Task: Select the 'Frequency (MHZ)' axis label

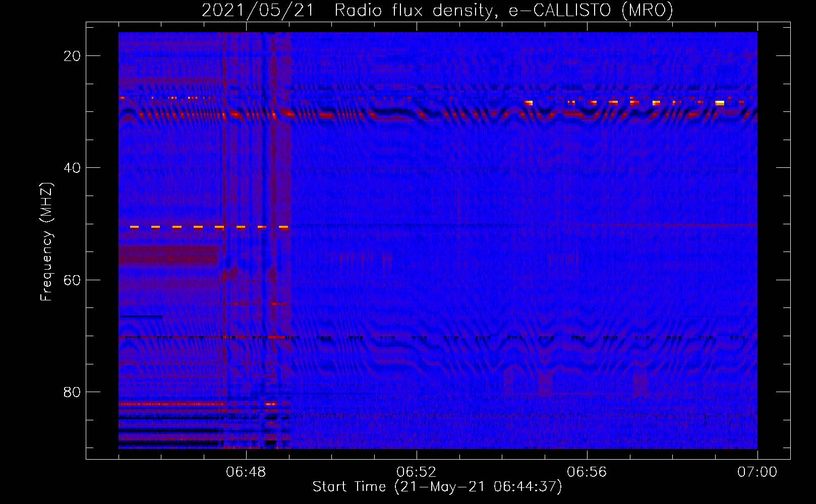Action: pyautogui.click(x=46, y=242)
